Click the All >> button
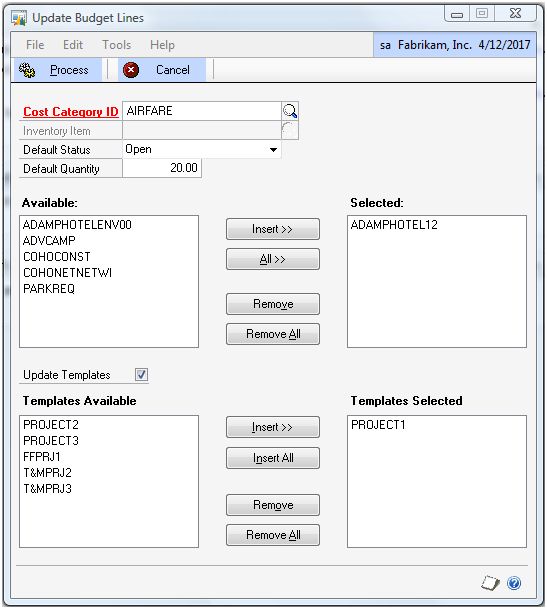Screen dimensions: 547x609 coord(273,259)
